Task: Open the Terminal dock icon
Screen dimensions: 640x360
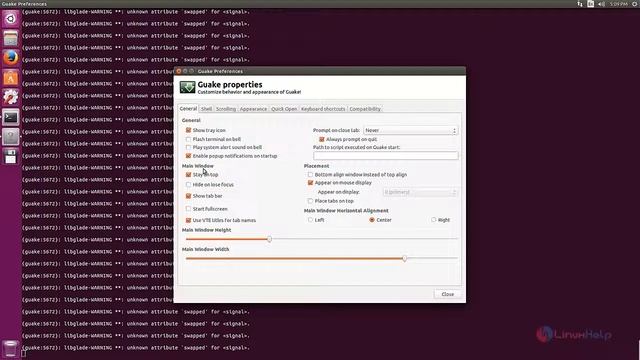Action: (11, 117)
